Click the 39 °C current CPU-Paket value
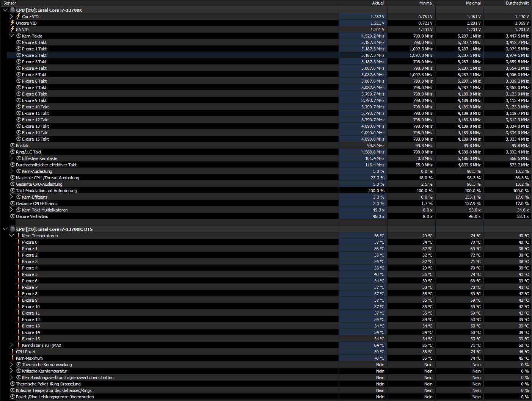The height and width of the screenshot is (401, 532). [x=379, y=352]
